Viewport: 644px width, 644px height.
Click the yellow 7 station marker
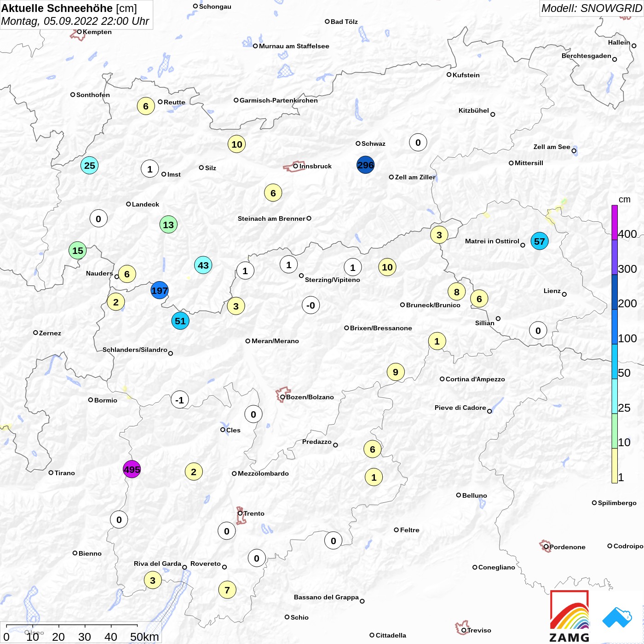[x=227, y=590]
